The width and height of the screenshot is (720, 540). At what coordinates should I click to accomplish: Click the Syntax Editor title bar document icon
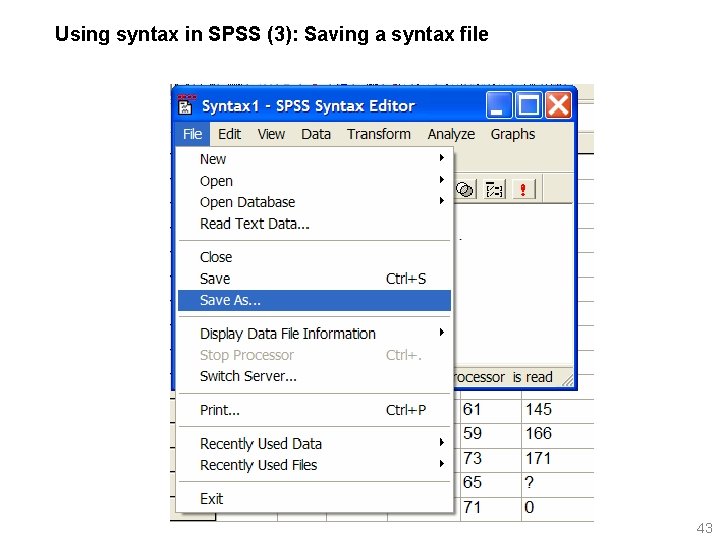coord(186,106)
